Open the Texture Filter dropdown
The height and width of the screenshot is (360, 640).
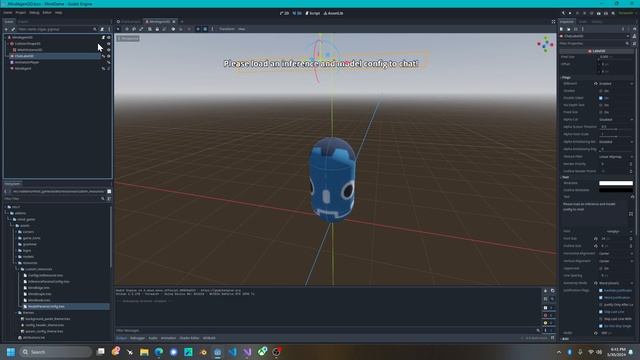click(x=616, y=157)
